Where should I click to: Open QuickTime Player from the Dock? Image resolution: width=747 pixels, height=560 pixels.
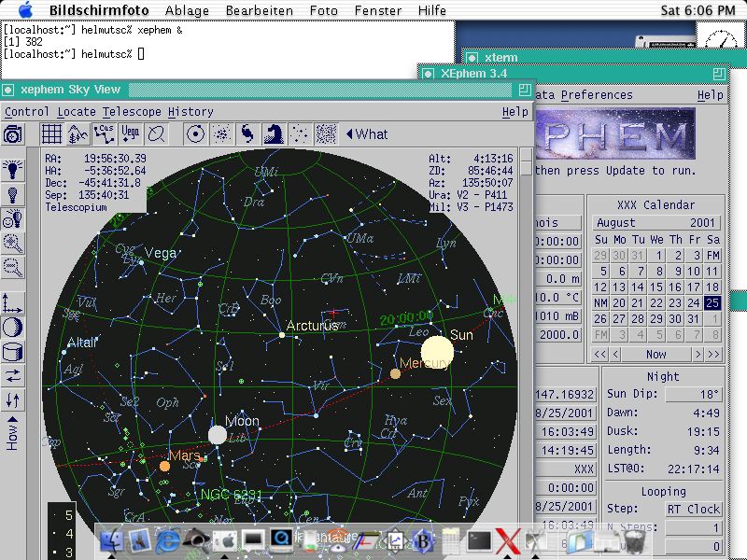coord(281,540)
